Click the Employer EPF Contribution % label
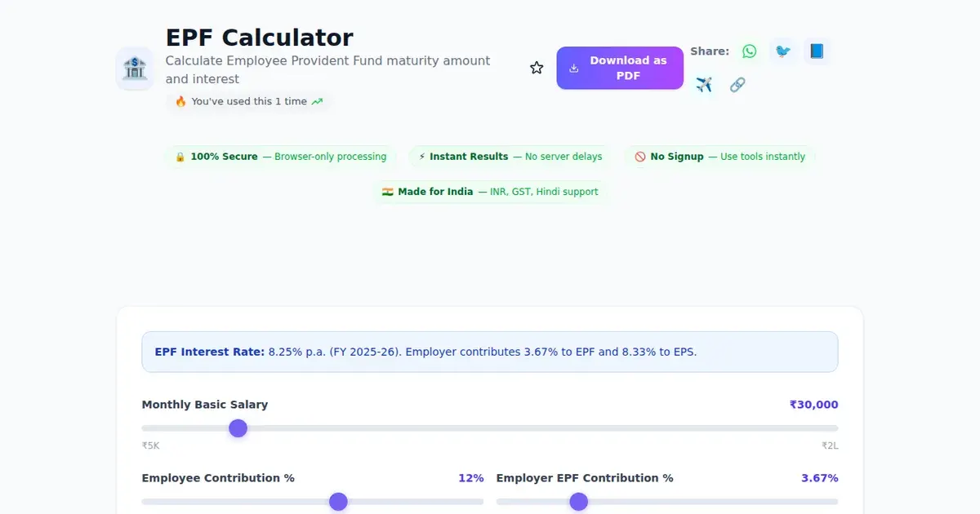This screenshot has width=980, height=514. pyautogui.click(x=585, y=478)
